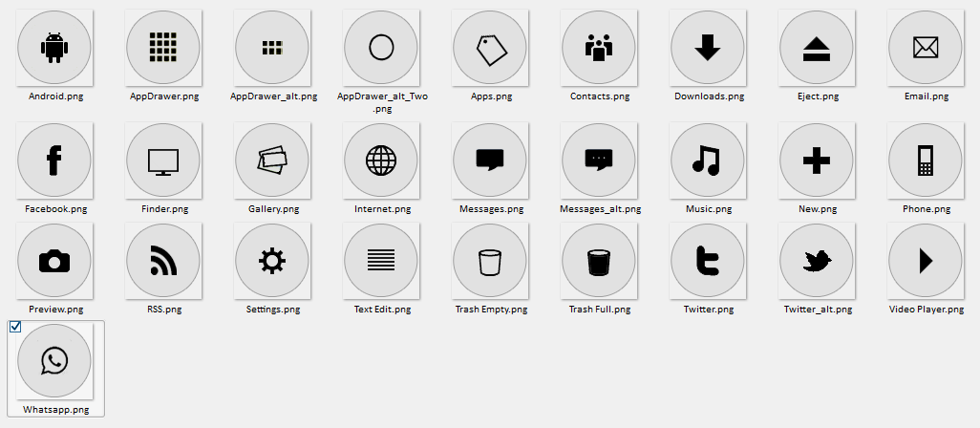Select the Downloads.png arrow icon
Screen dimensions: 980x428
point(708,48)
